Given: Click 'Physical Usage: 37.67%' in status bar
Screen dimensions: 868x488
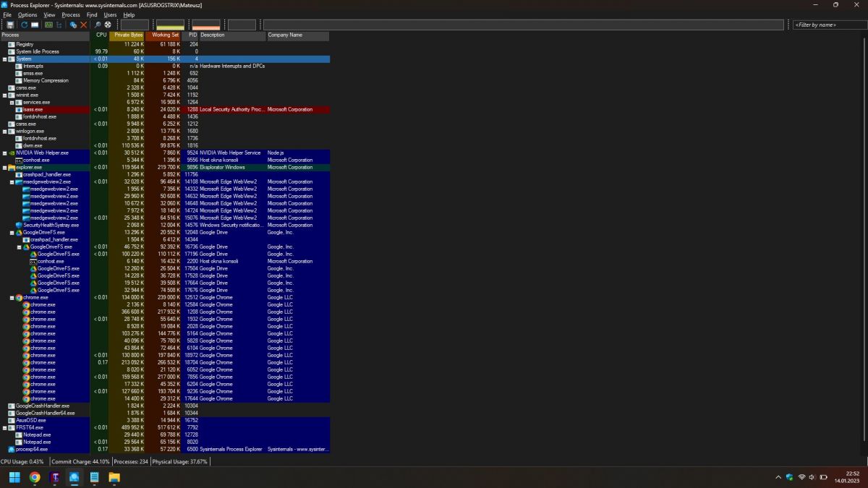Looking at the screenshot, I should tap(180, 461).
